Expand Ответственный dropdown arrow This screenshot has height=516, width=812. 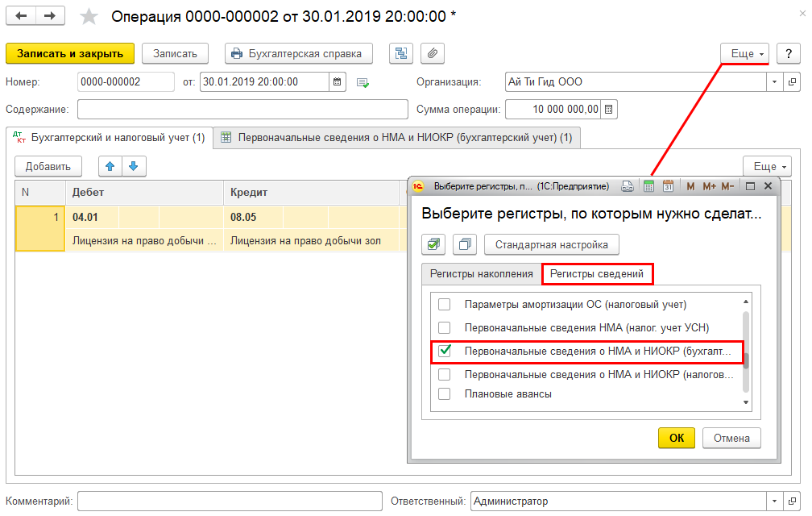774,501
